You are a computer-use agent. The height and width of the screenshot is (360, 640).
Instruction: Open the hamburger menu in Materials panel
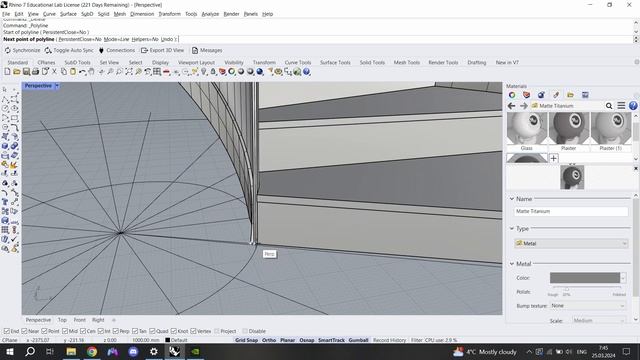tap(621, 106)
